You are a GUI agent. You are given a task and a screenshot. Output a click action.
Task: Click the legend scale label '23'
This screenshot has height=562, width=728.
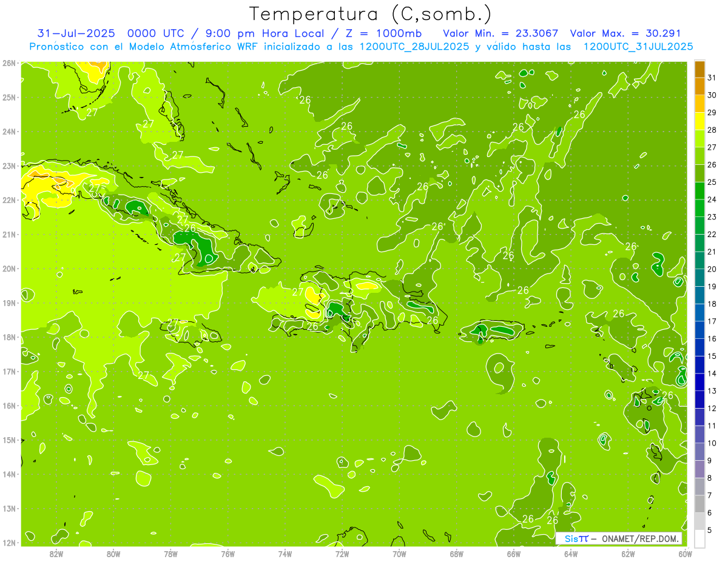pyautogui.click(x=712, y=216)
